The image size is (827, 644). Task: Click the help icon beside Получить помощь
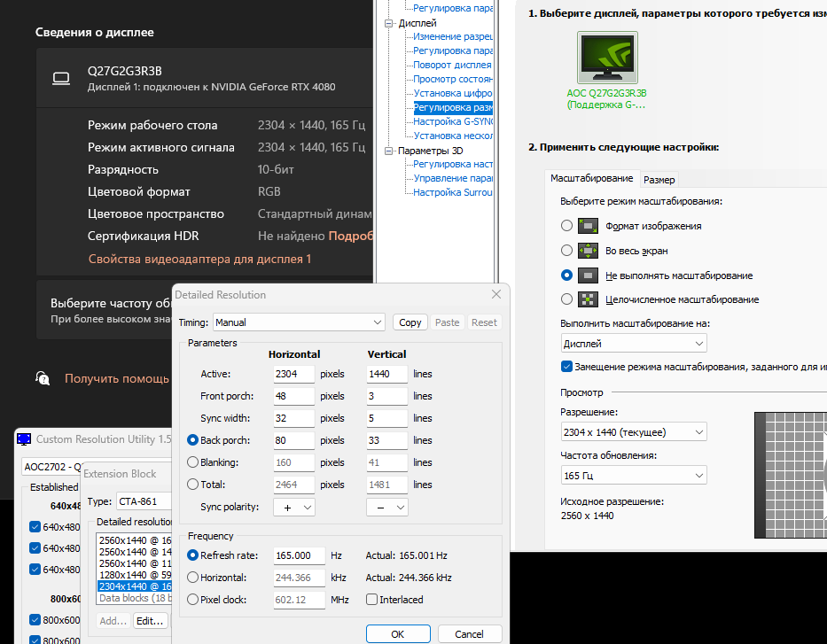click(x=43, y=378)
